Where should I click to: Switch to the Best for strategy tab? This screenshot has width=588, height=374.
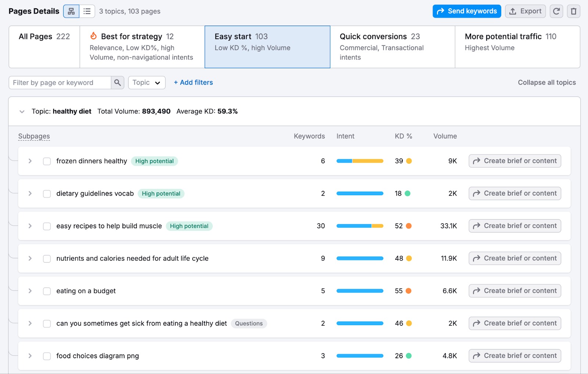pyautogui.click(x=142, y=47)
